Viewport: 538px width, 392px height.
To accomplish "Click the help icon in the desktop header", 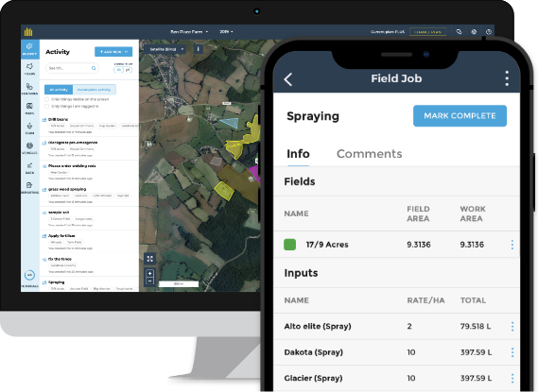I will click(x=489, y=32).
